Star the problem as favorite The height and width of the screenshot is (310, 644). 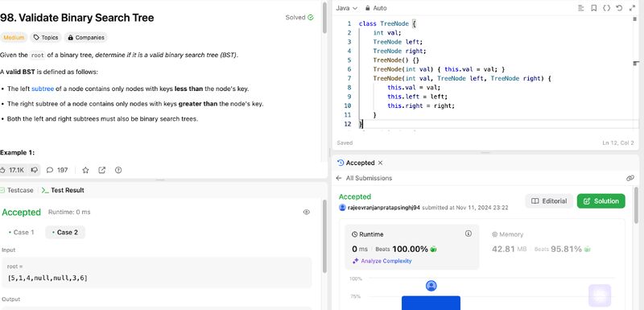click(85, 170)
